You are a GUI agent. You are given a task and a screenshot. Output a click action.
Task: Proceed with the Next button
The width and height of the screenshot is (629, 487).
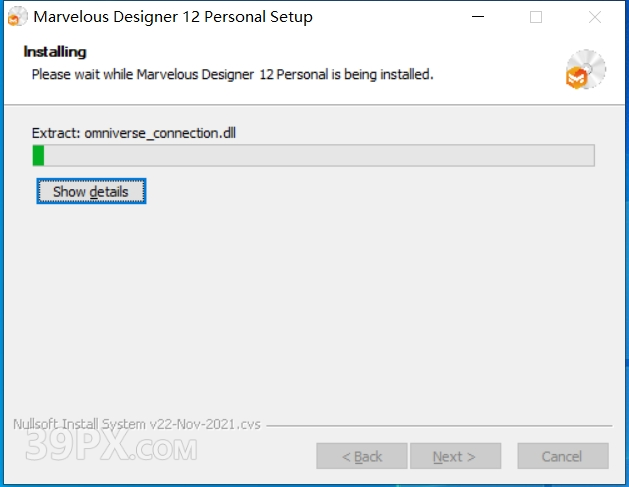(456, 456)
